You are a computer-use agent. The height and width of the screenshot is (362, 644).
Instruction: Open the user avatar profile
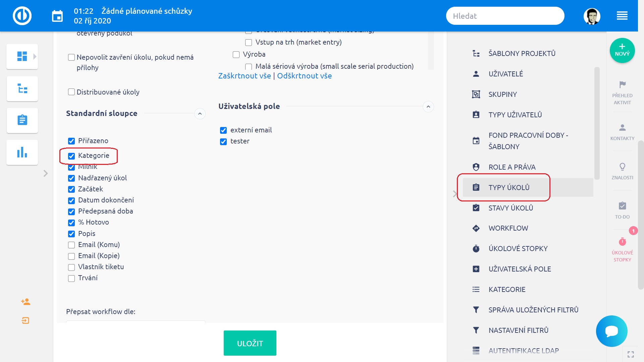(592, 16)
